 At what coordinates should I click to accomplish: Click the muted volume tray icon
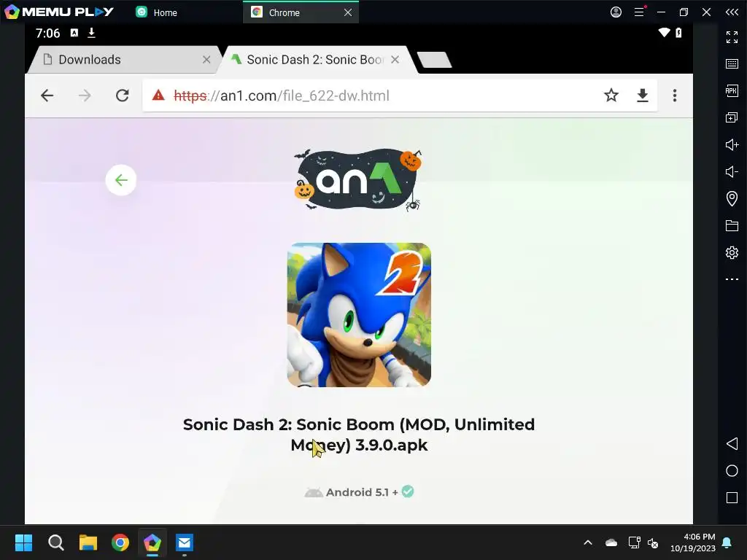tap(653, 542)
